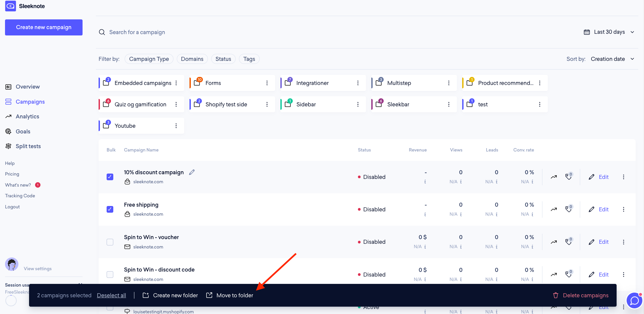Open Shopify test side folder options menu
644x314 pixels.
(x=267, y=104)
